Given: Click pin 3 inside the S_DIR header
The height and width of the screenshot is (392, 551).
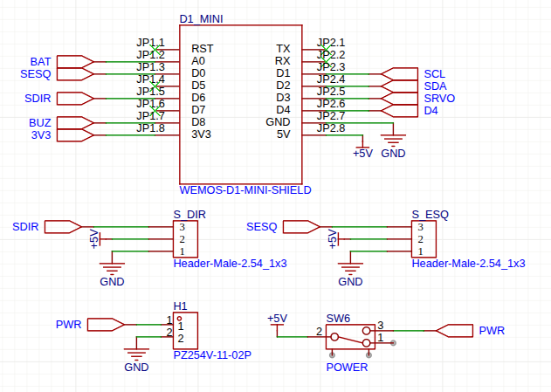Looking at the screenshot, I should (182, 227).
